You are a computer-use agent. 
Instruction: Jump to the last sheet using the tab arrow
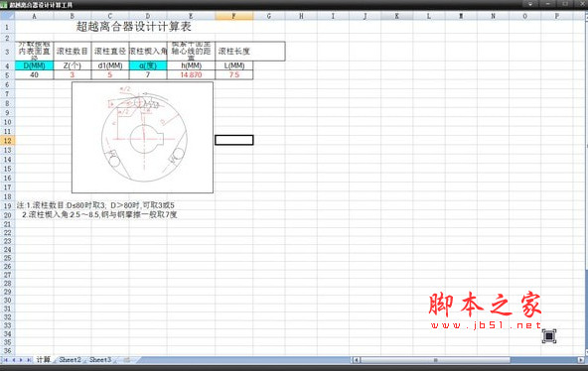[29, 360]
